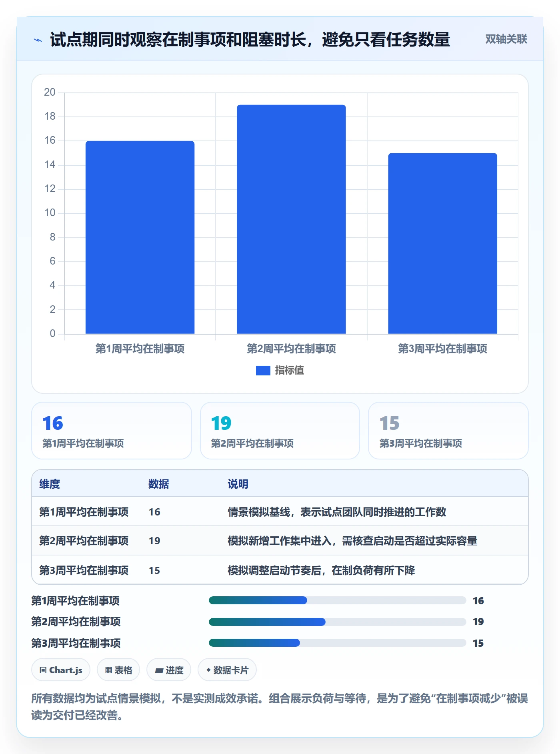This screenshot has width=560, height=754.
Task: Click the progress bar for 第3周 valued 15
Action: click(x=337, y=643)
